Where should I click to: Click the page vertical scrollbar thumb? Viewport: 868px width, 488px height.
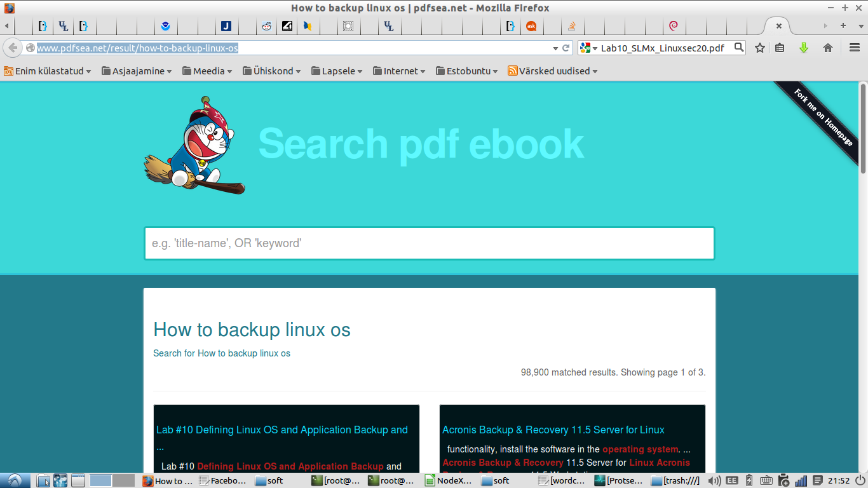[x=863, y=128]
